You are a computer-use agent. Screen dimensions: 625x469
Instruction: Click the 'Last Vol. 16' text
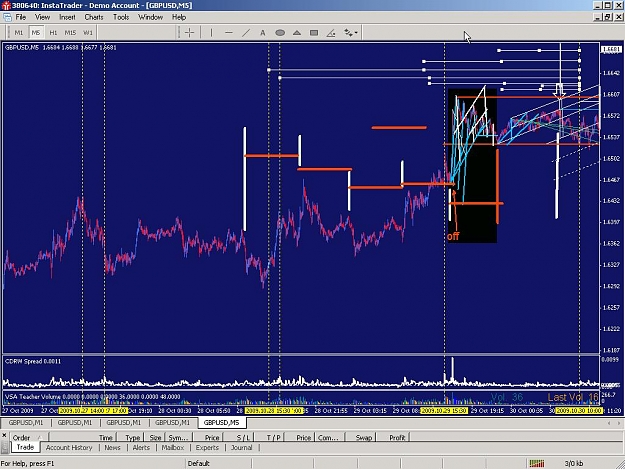point(573,397)
